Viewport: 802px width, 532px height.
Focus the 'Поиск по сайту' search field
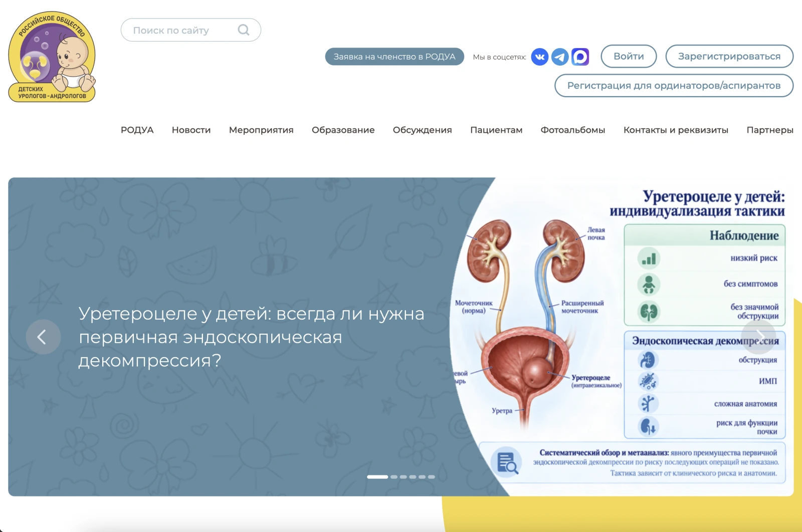click(x=191, y=30)
